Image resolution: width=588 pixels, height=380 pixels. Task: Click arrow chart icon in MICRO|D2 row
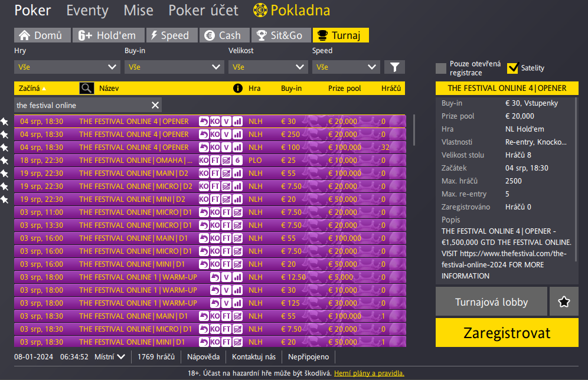point(226,186)
